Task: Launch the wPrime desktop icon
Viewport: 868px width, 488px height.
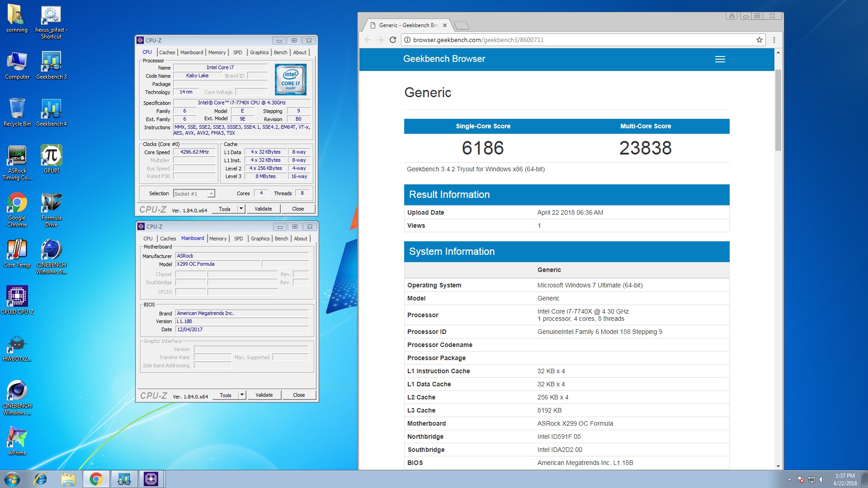Action: 17,441
